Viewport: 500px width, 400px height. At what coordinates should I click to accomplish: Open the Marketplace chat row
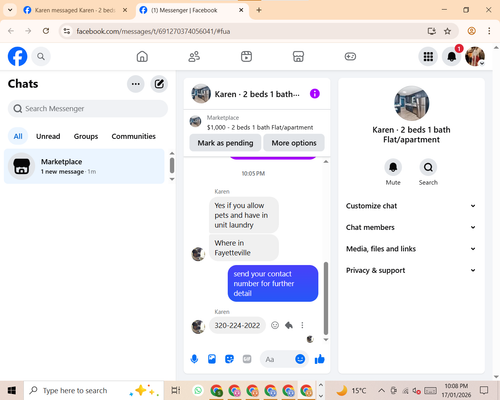(84, 166)
